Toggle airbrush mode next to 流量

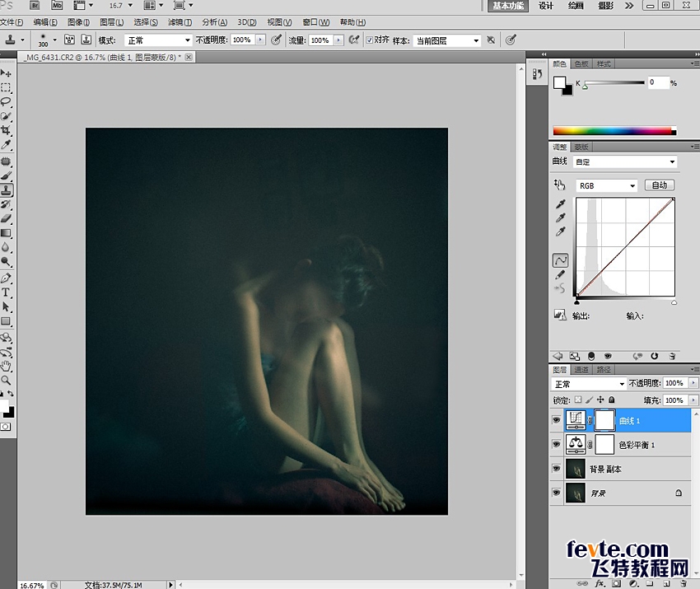[354, 40]
